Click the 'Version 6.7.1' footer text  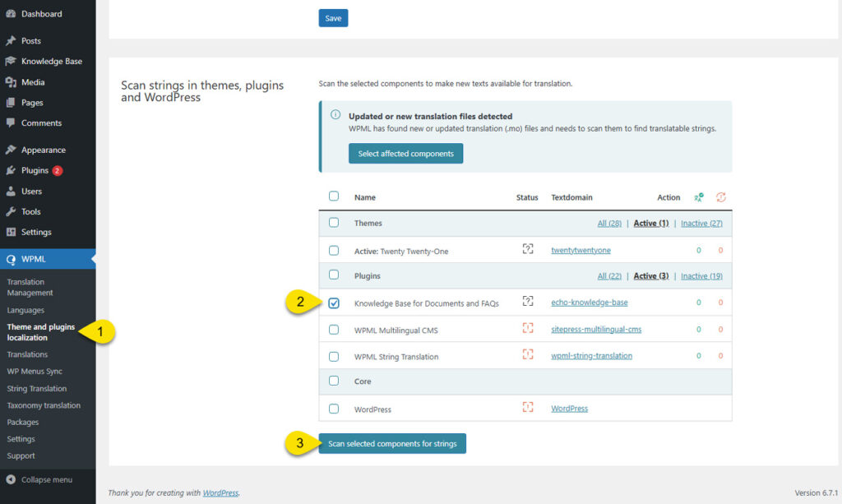tap(817, 492)
